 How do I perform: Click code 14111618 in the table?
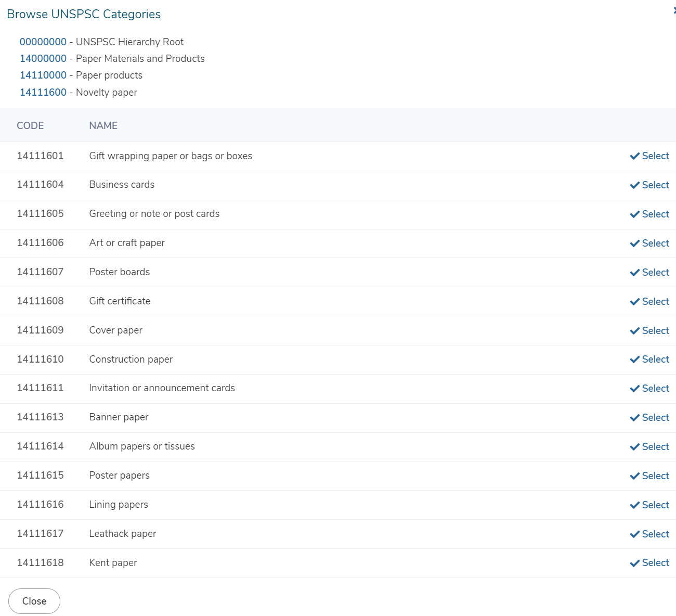click(x=40, y=562)
